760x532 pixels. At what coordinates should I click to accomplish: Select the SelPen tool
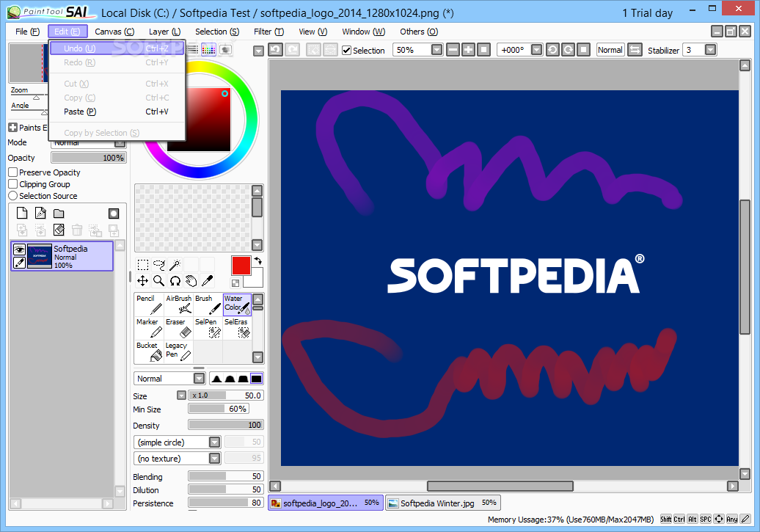pyautogui.click(x=208, y=328)
